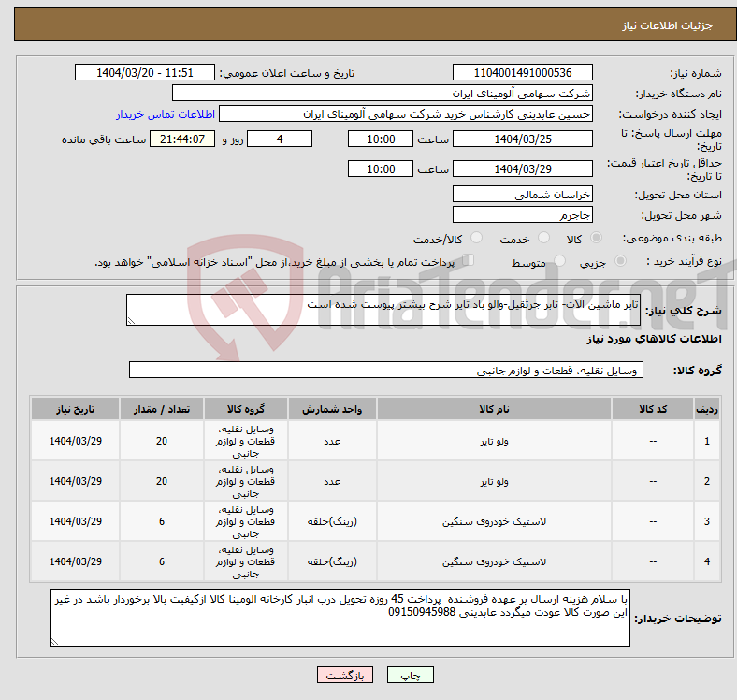Click the resize handle of description textarea
Viewport: 737px width, 700px height.
tap(131, 321)
